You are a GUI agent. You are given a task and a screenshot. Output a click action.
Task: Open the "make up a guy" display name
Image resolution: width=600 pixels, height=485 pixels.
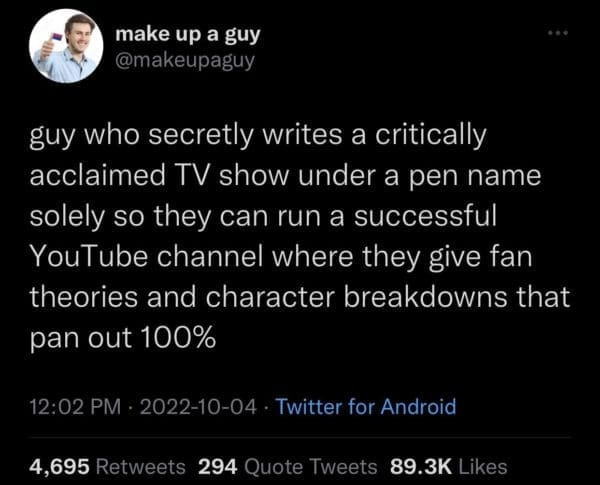point(188,34)
